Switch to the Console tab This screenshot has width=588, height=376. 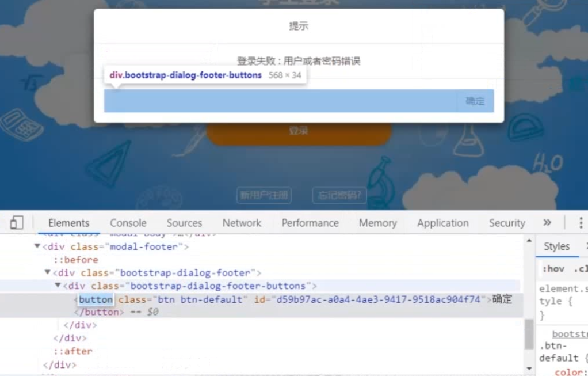click(128, 223)
